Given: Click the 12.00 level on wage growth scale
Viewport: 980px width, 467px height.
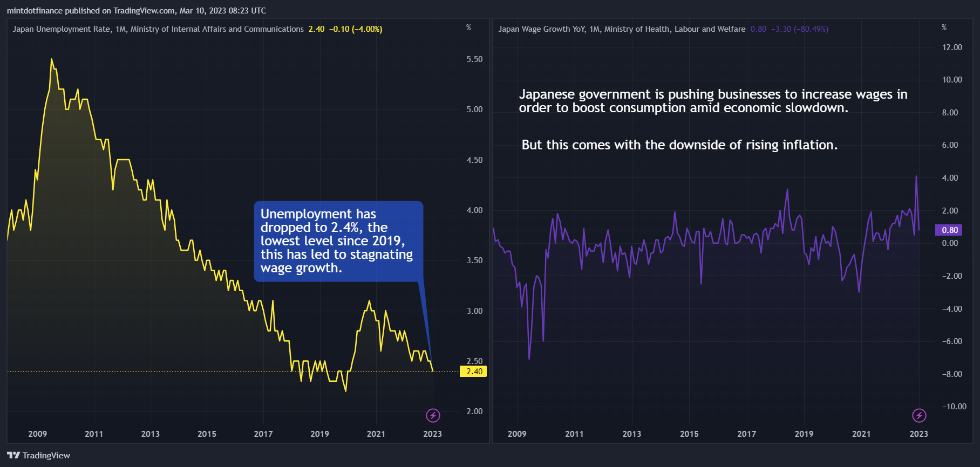Looking at the screenshot, I should coord(952,47).
